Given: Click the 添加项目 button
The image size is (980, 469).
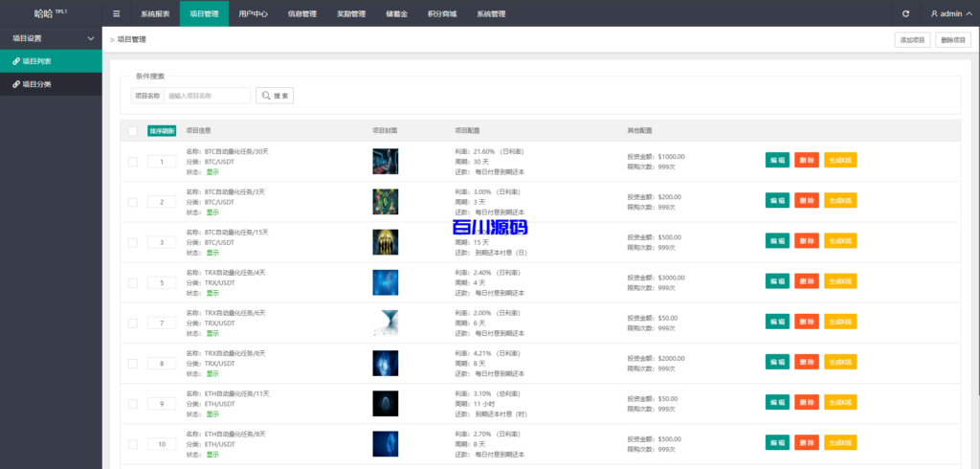Looking at the screenshot, I should 911,40.
